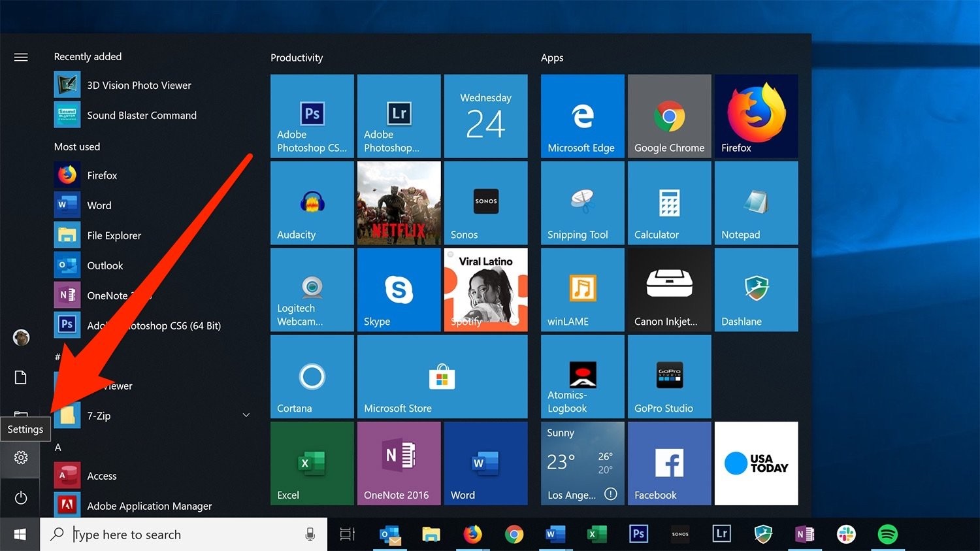
Task: Open the Microsoft Store tile
Action: [442, 376]
